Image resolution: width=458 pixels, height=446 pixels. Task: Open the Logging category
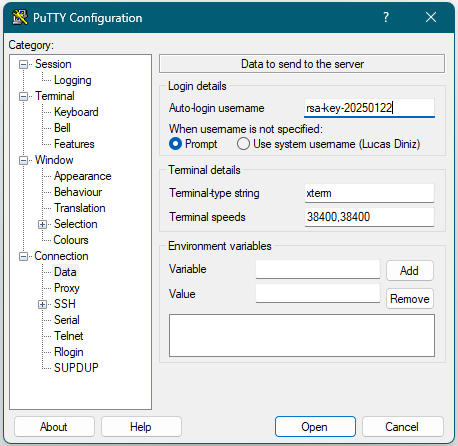coord(73,80)
